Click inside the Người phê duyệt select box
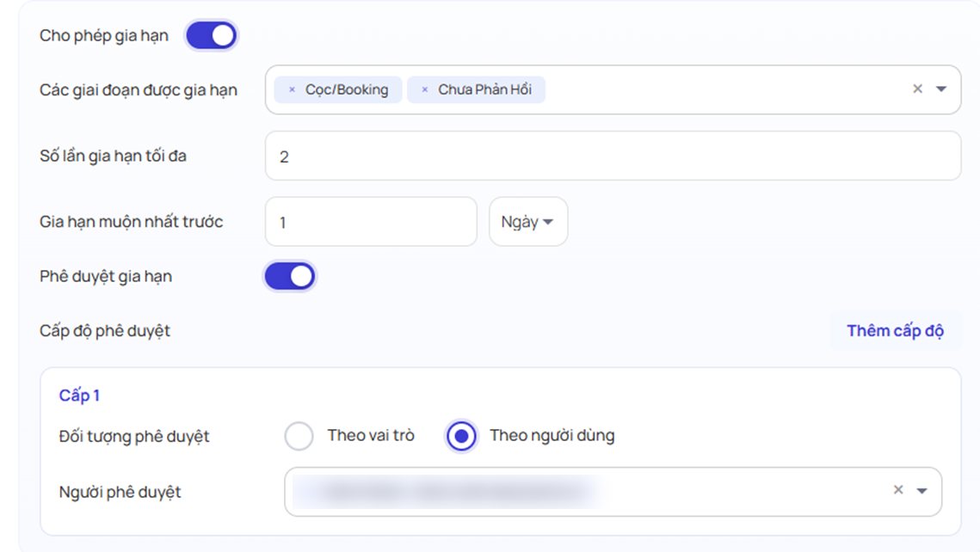 [x=613, y=492]
